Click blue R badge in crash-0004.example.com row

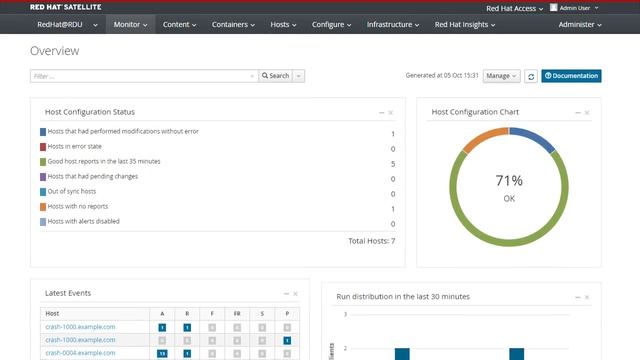(187, 353)
